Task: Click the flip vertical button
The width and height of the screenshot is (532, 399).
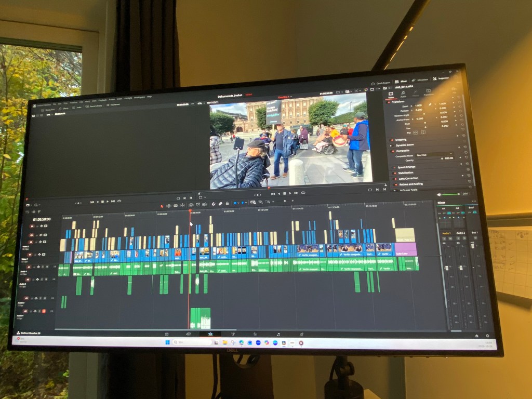Action: [x=423, y=132]
